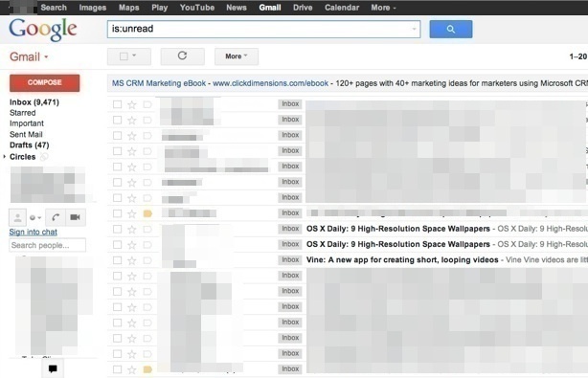
Task: Open Drafts (47) folder
Action: [x=30, y=145]
